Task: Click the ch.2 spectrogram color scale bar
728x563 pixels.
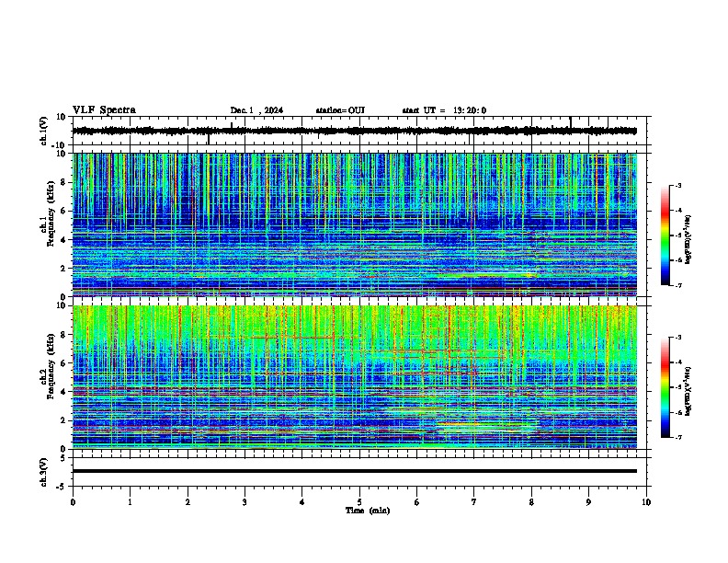Action: pyautogui.click(x=665, y=387)
